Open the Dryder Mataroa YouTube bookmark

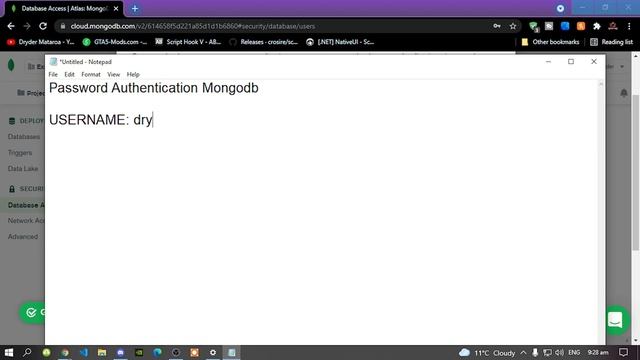pos(41,42)
